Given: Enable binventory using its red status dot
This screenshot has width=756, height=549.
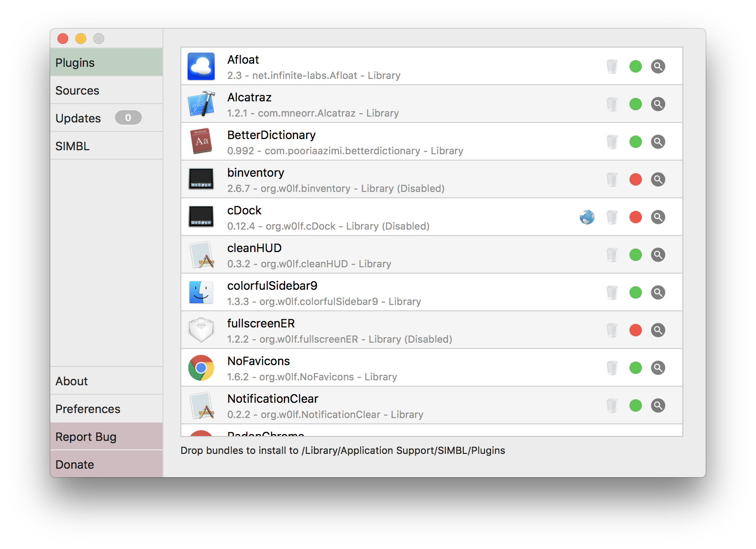Looking at the screenshot, I should [x=636, y=179].
